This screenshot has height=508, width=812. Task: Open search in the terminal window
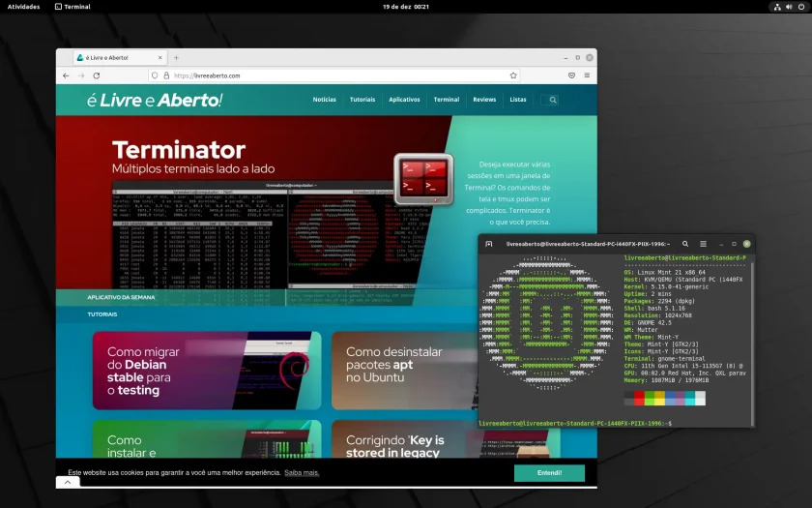click(x=685, y=244)
